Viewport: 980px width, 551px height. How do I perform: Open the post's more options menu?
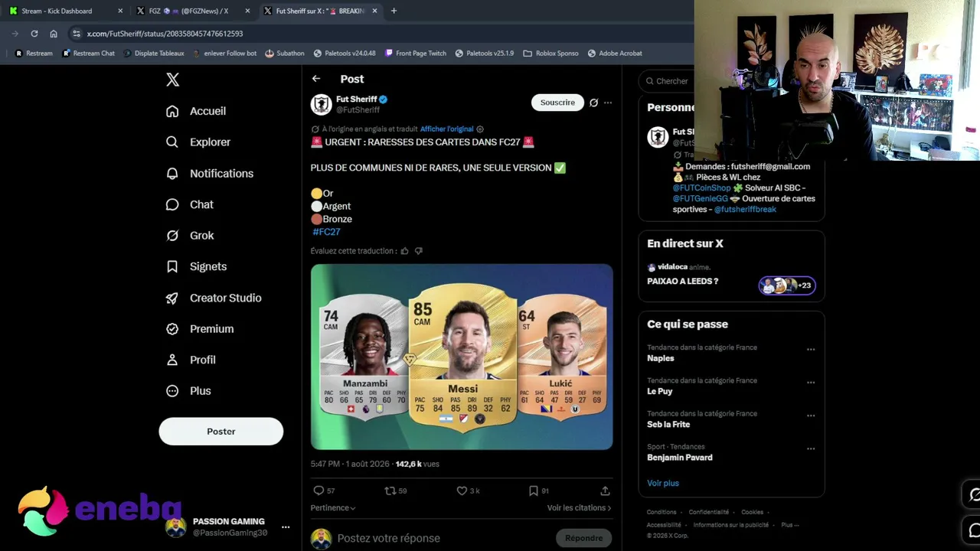(x=608, y=103)
